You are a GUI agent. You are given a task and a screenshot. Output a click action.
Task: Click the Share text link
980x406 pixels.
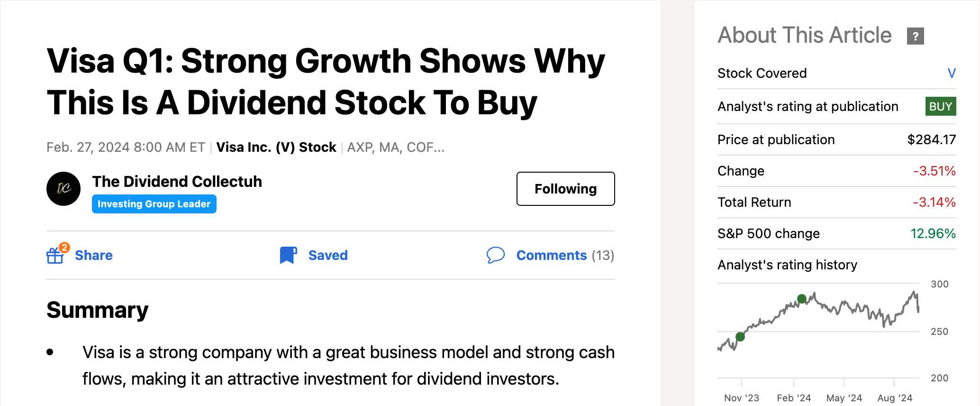[x=94, y=255]
